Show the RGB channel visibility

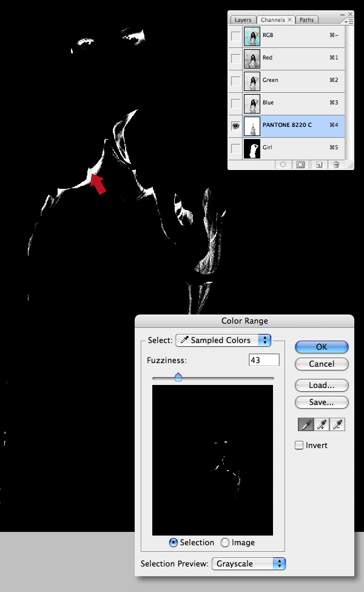point(236,36)
